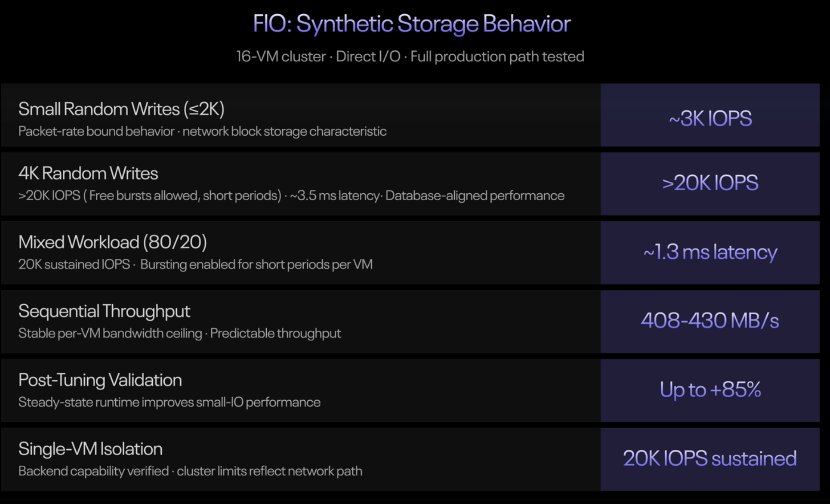Click the Up to +85% value cell
The image size is (830, 504).
[x=710, y=390]
